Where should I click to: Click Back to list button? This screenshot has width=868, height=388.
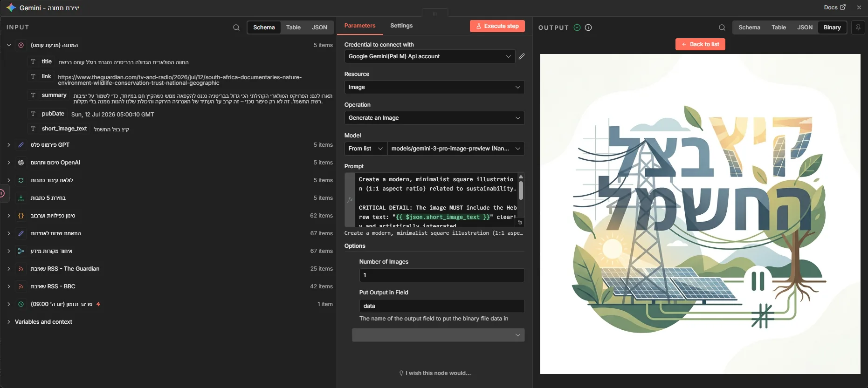pyautogui.click(x=700, y=44)
